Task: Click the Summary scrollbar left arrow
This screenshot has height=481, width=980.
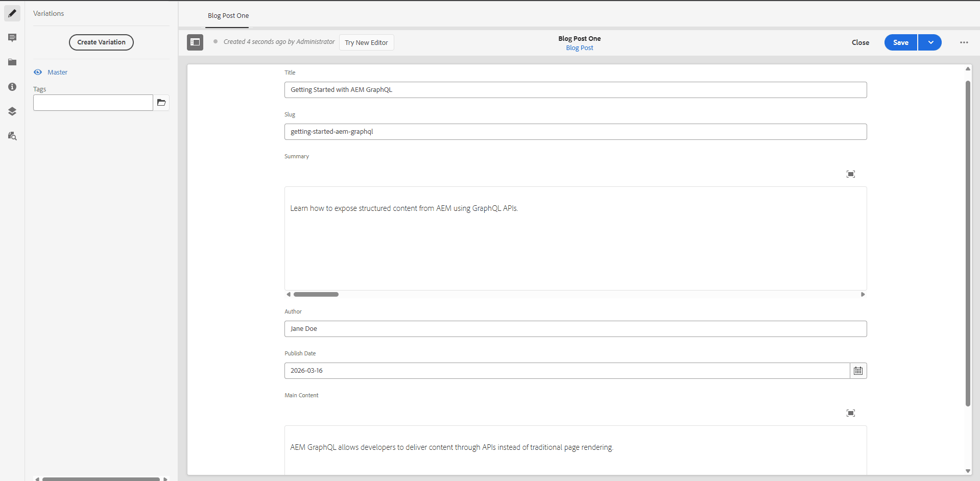Action: (x=289, y=294)
